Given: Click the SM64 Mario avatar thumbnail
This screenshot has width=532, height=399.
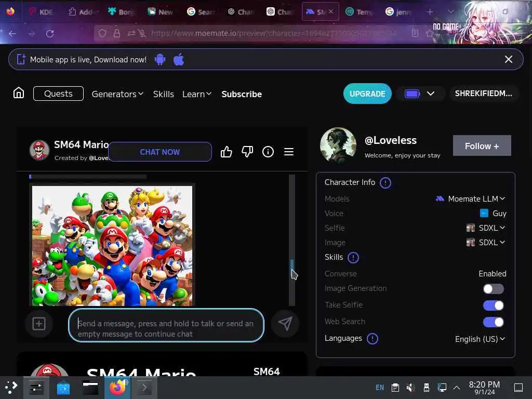Looking at the screenshot, I should 39,150.
